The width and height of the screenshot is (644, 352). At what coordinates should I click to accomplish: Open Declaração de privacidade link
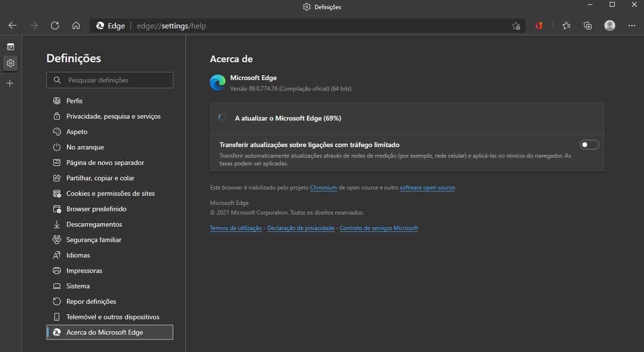click(x=301, y=228)
